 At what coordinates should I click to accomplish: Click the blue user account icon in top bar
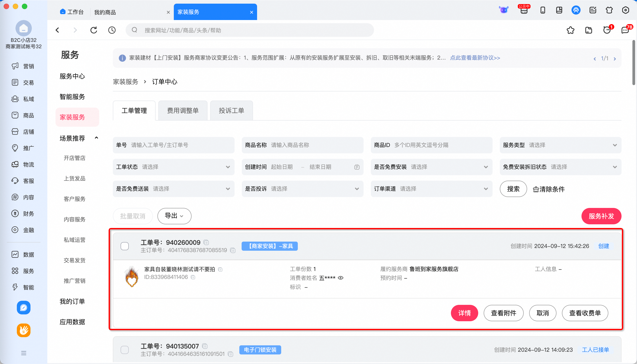coord(576,10)
